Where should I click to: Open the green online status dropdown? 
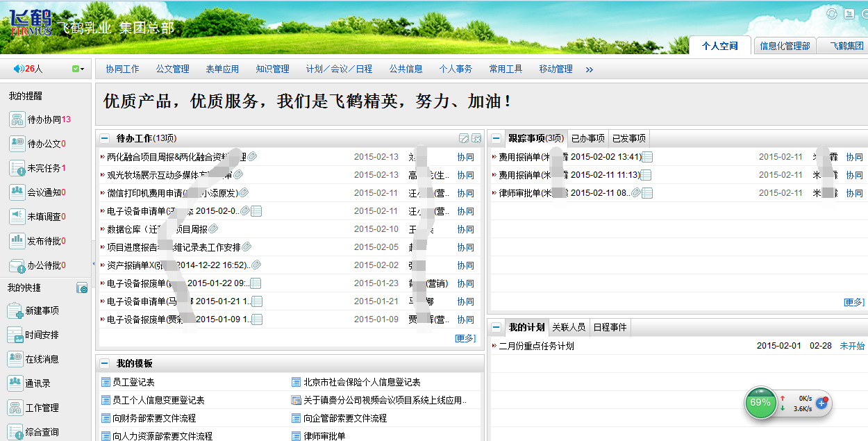pyautogui.click(x=78, y=69)
